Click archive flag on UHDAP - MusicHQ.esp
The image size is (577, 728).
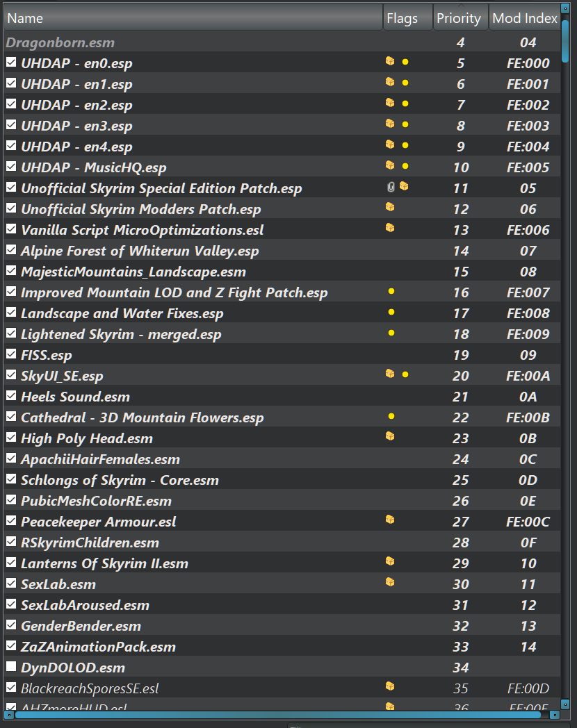(x=390, y=165)
